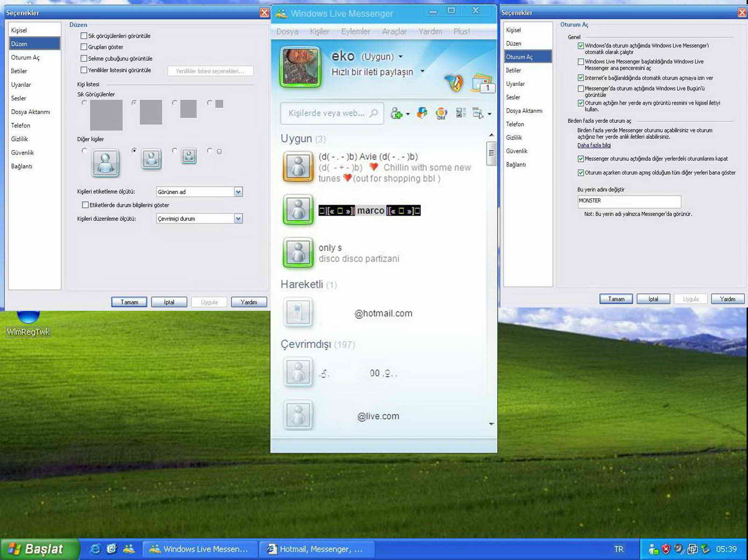
Task: Expand the 'Çevrimiçi durum' dropdown
Action: pyautogui.click(x=238, y=218)
